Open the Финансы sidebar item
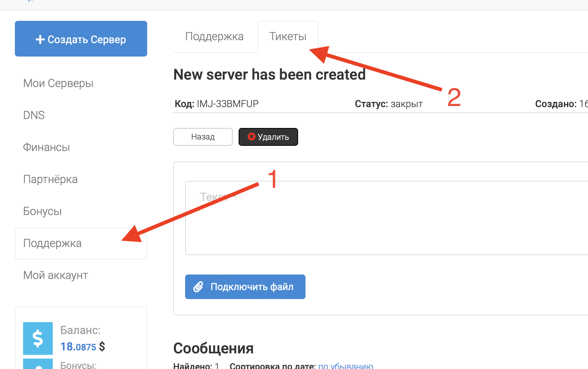Viewport: 588px width, 369px height. click(46, 147)
